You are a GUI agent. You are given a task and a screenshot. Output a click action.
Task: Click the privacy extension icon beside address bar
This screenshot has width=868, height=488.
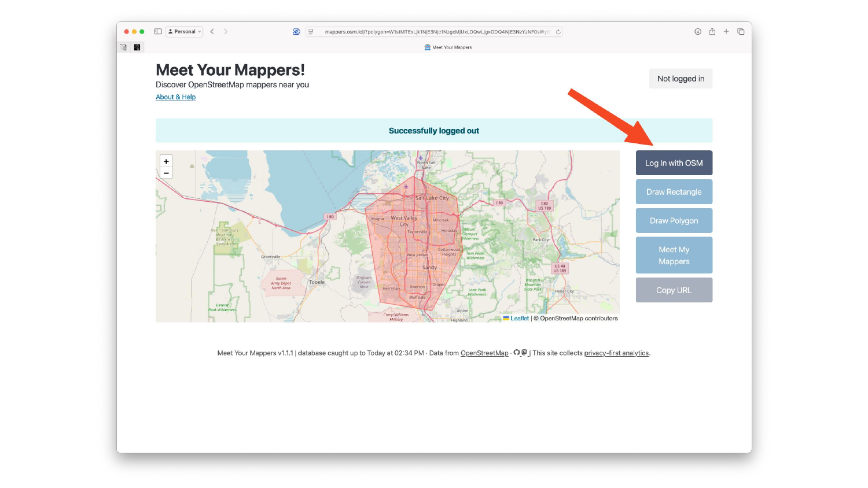point(296,32)
